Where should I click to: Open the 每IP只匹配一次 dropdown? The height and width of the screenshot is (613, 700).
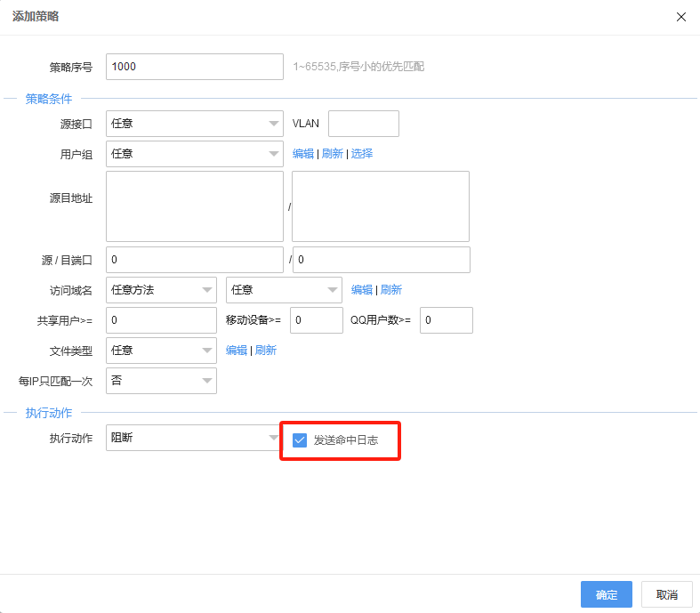pos(161,380)
